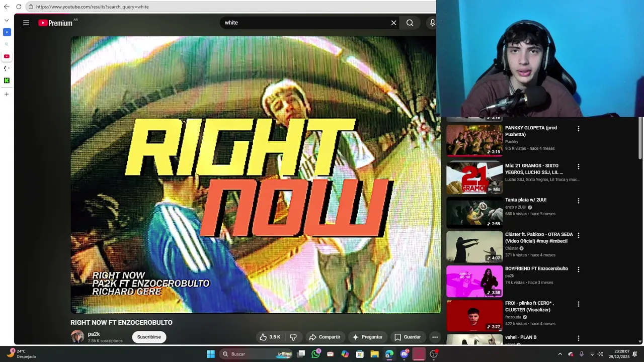Open Microsoft Edge from the taskbar
The width and height of the screenshot is (644, 362).
tap(389, 354)
